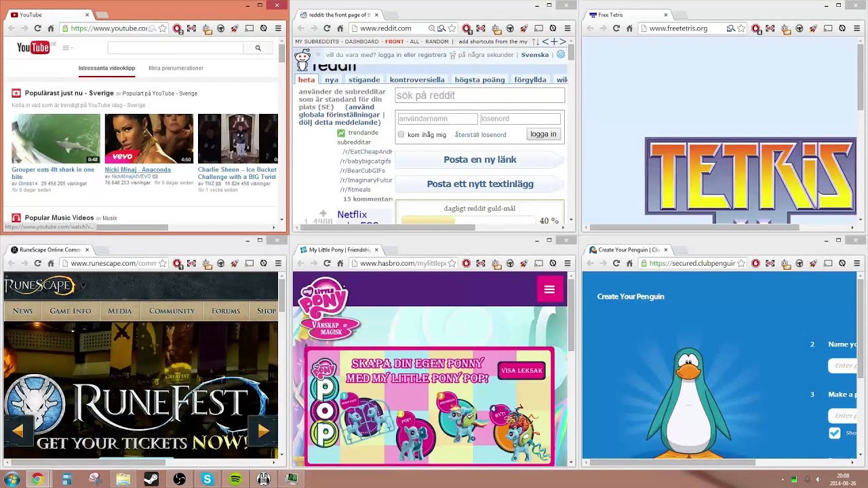Click the reddit window vertical scrollbar
Screen dimensions: 868x488
pyautogui.click(x=571, y=53)
